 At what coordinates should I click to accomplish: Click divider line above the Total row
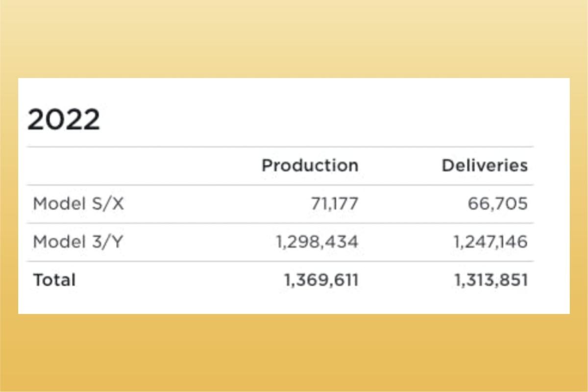coord(280,261)
